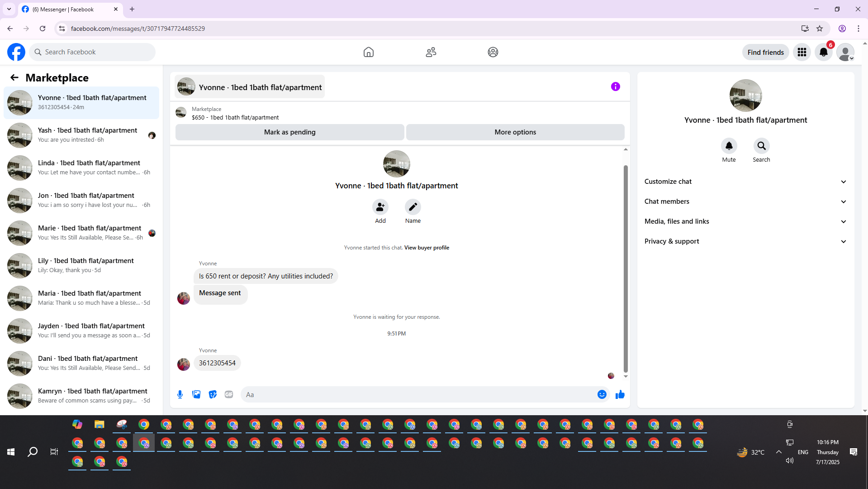Click the 3612305454 message bubble
The width and height of the screenshot is (868, 489).
pyautogui.click(x=217, y=363)
